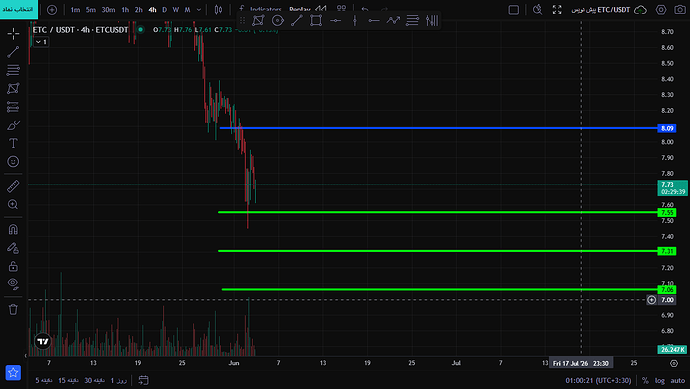Undo the last chart action
Image resolution: width=690 pixels, height=389 pixels.
point(365,10)
